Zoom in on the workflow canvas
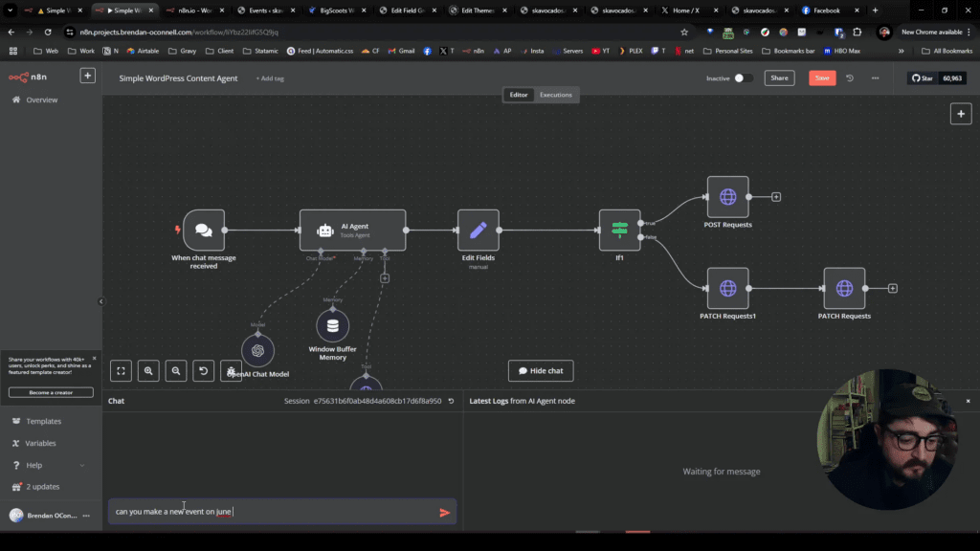Screen dimensions: 980x551 pos(148,370)
